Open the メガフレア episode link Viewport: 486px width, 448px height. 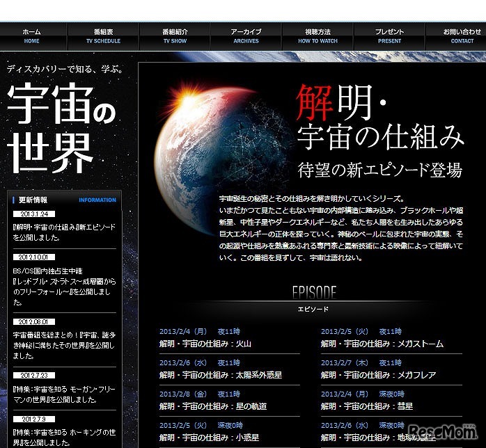click(378, 375)
